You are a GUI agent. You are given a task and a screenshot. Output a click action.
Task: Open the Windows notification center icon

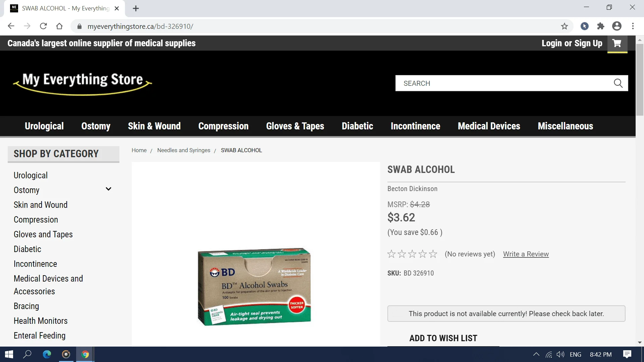click(627, 354)
